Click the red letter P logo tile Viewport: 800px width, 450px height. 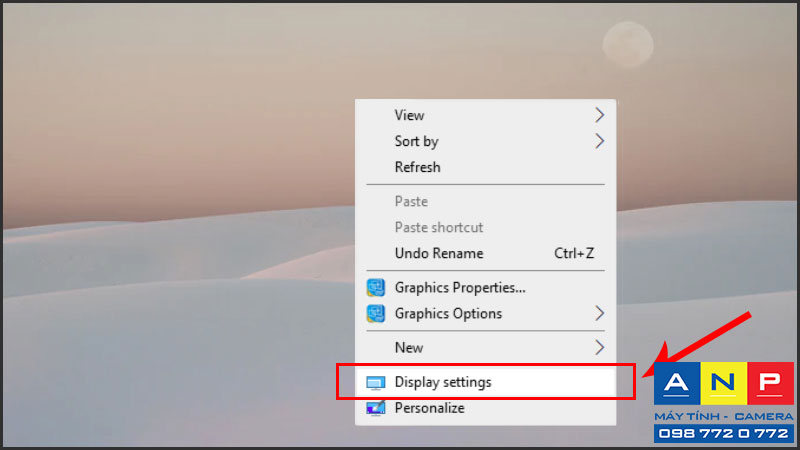(x=770, y=383)
